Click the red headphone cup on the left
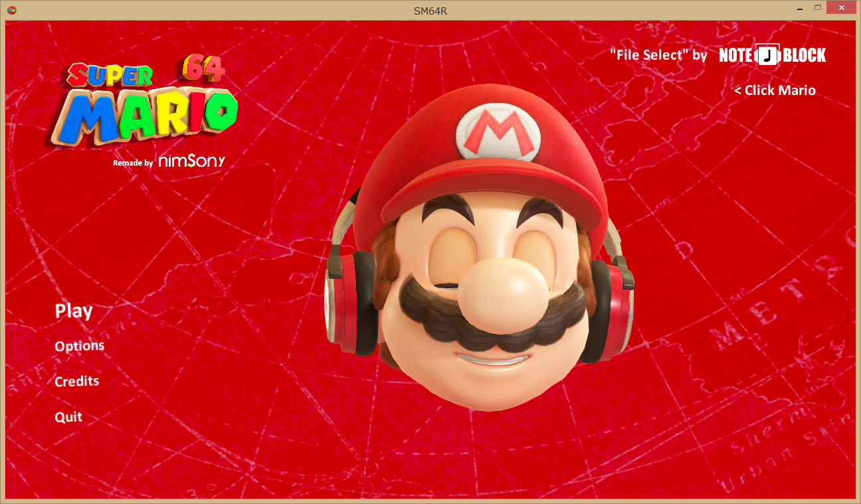 tap(345, 302)
